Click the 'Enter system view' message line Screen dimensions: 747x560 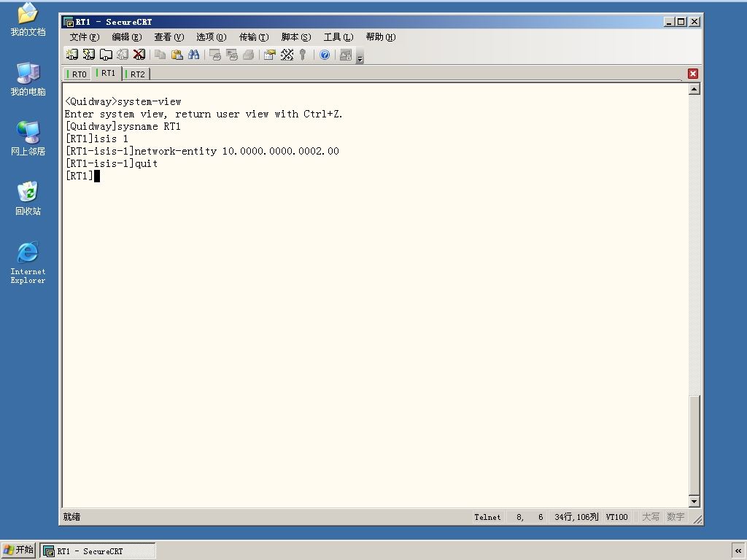click(204, 114)
